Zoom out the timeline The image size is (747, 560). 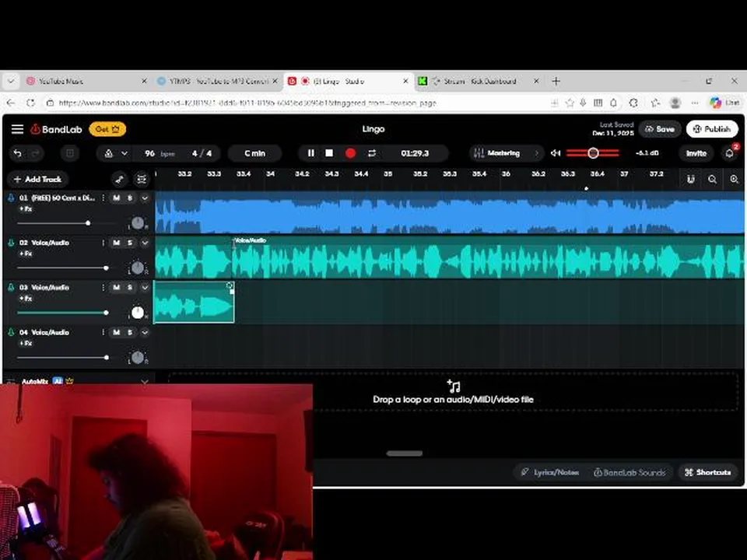pyautogui.click(x=712, y=179)
